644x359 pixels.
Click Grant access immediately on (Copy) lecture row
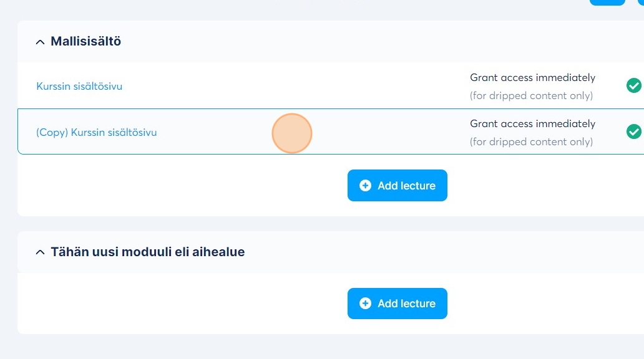(532, 124)
